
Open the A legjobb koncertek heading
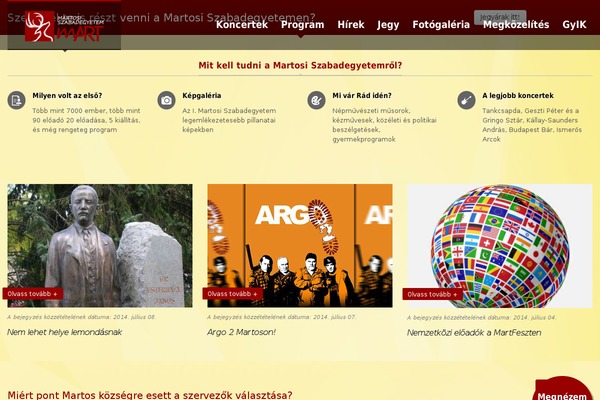click(x=518, y=96)
